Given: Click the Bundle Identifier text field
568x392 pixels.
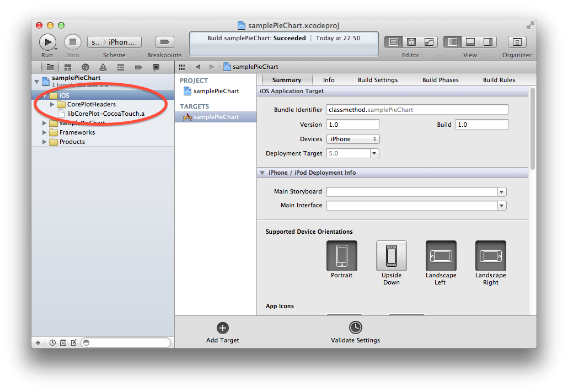Looking at the screenshot, I should tap(417, 110).
